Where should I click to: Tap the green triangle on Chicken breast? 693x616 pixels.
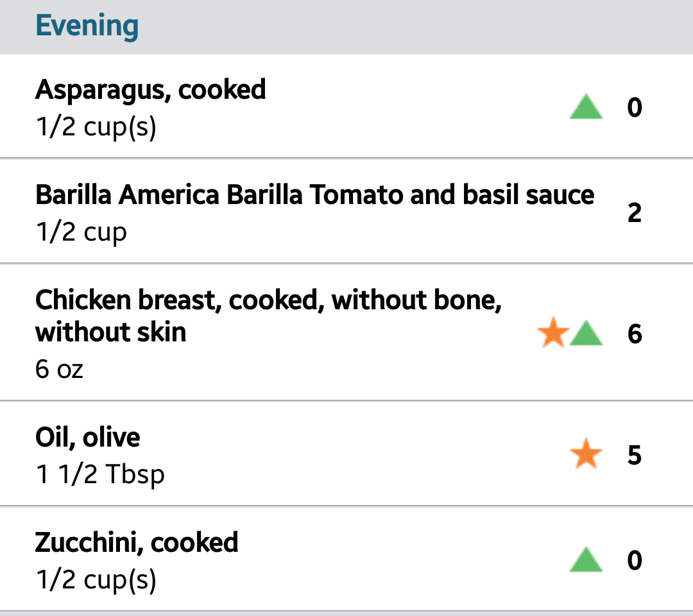click(586, 334)
